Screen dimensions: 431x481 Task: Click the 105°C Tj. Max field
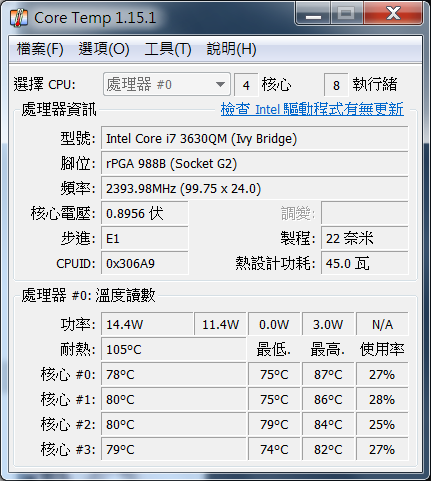(x=174, y=349)
